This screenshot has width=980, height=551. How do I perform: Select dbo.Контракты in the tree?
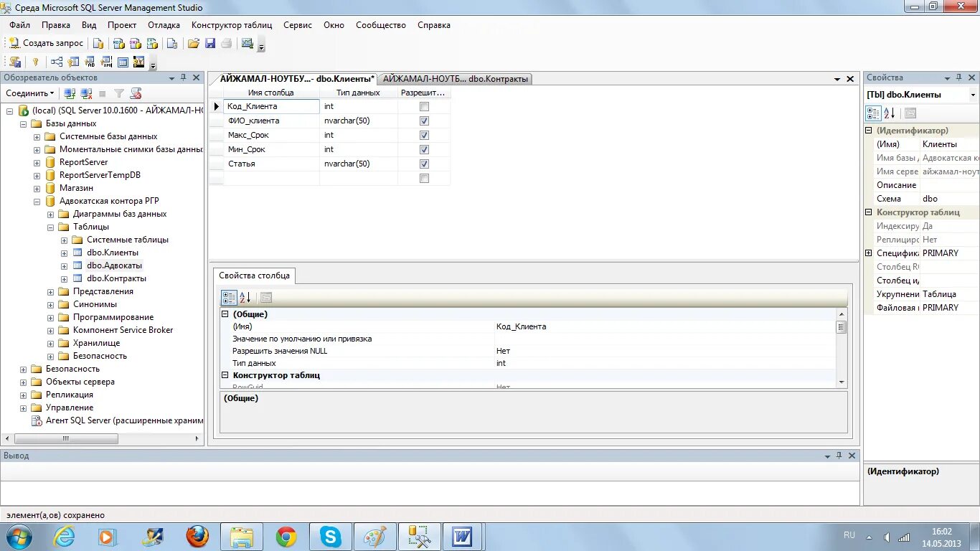(x=116, y=278)
